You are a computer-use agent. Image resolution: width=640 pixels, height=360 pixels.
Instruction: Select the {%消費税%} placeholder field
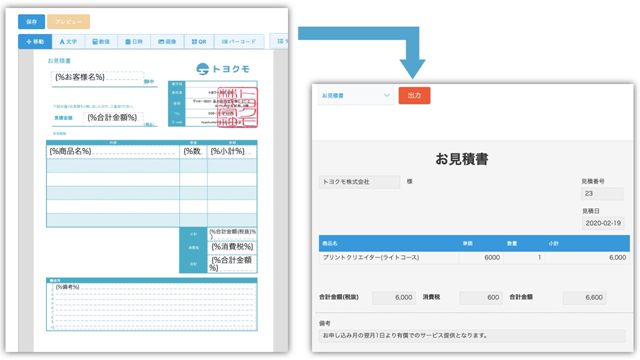pos(233,247)
